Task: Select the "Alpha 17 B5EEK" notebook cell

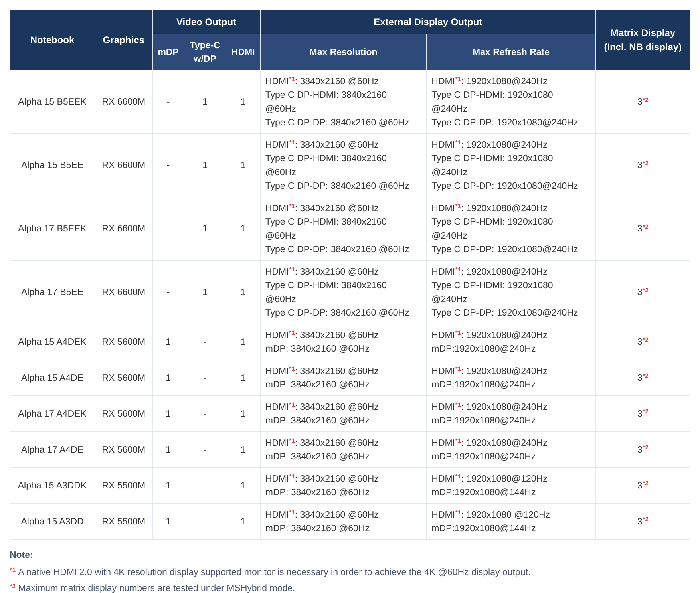Action: tap(52, 229)
